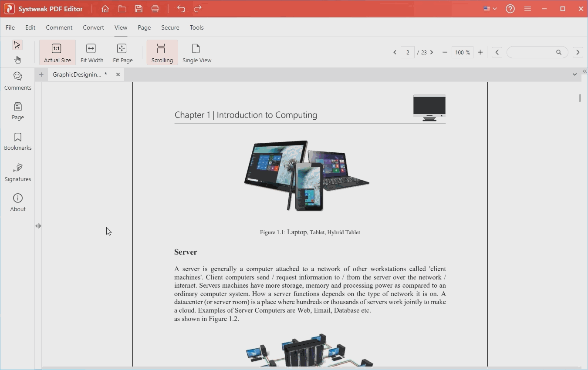Undo the last action
The image size is (588, 370).
pyautogui.click(x=181, y=9)
